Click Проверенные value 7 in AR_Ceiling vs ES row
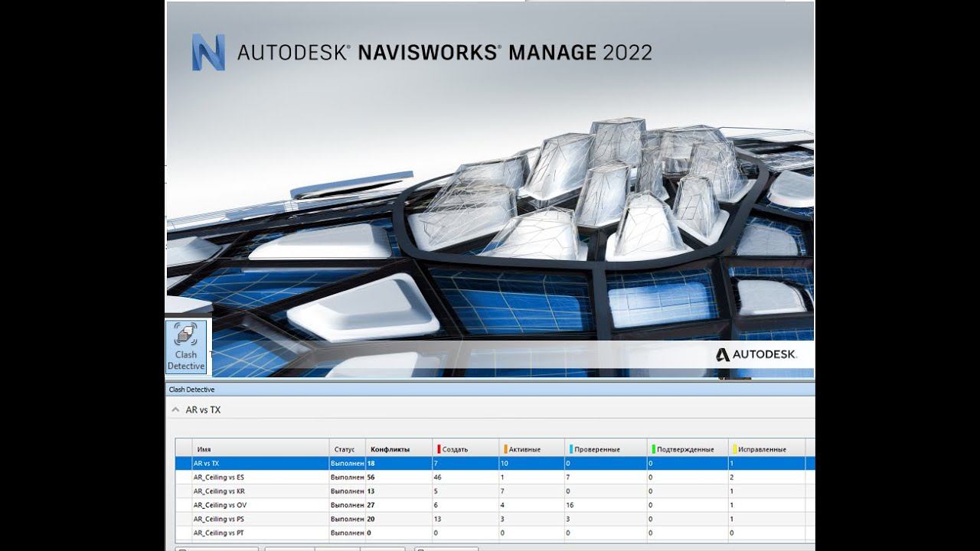The image size is (980, 551). click(568, 477)
